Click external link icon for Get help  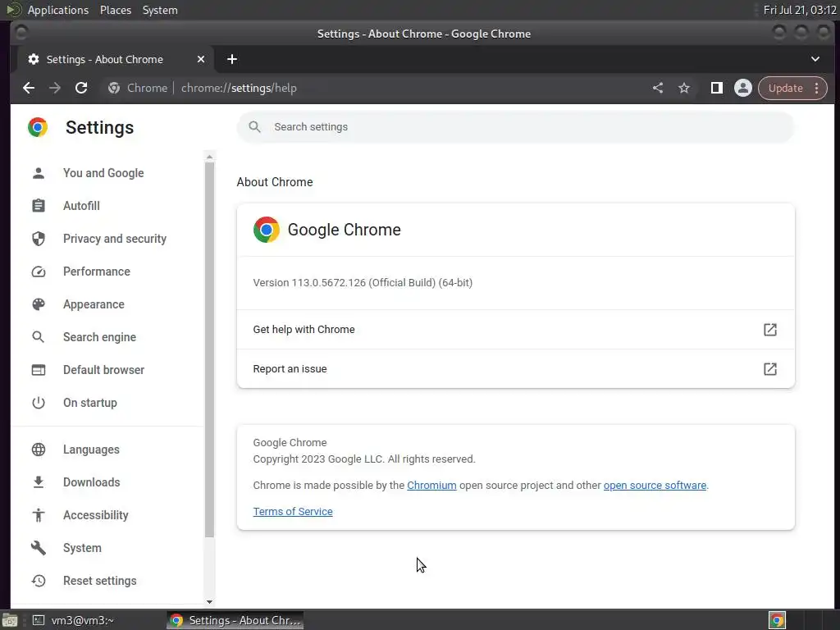[x=769, y=330]
